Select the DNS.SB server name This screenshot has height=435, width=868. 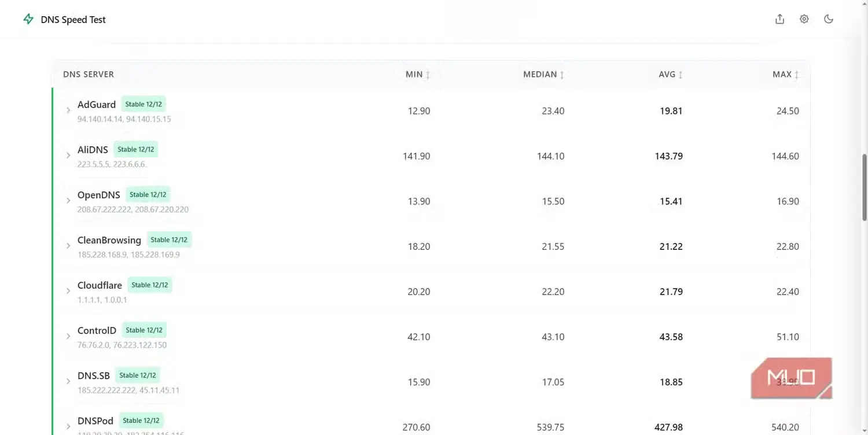94,375
